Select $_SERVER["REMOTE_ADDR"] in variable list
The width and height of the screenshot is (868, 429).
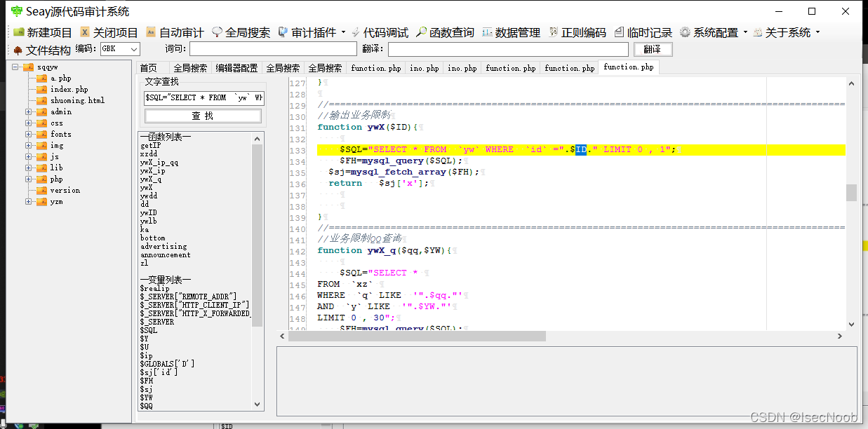(188, 297)
